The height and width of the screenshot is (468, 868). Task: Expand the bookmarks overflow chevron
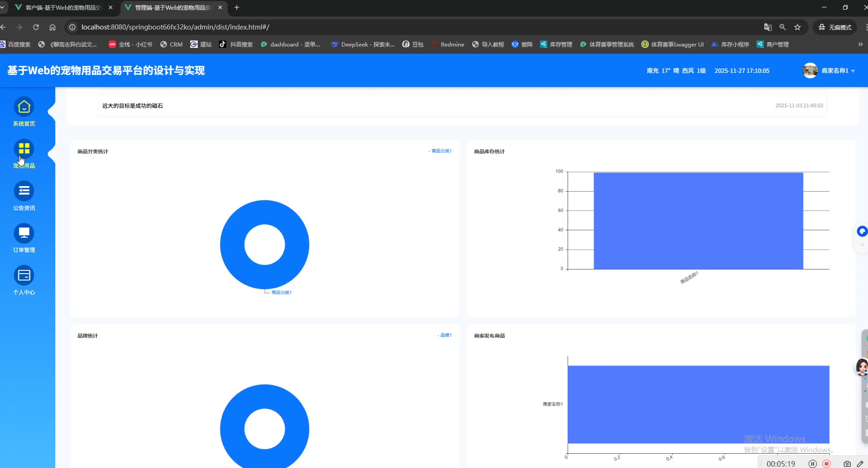(860, 44)
